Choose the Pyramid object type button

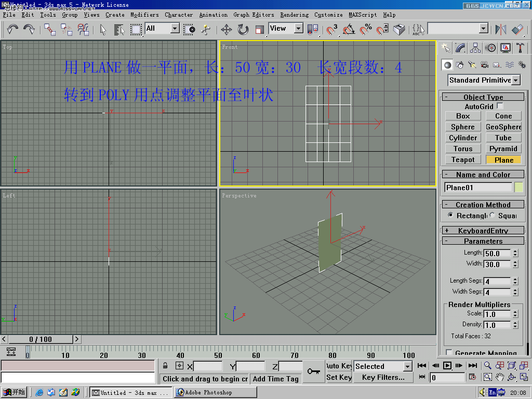pyautogui.click(x=503, y=149)
